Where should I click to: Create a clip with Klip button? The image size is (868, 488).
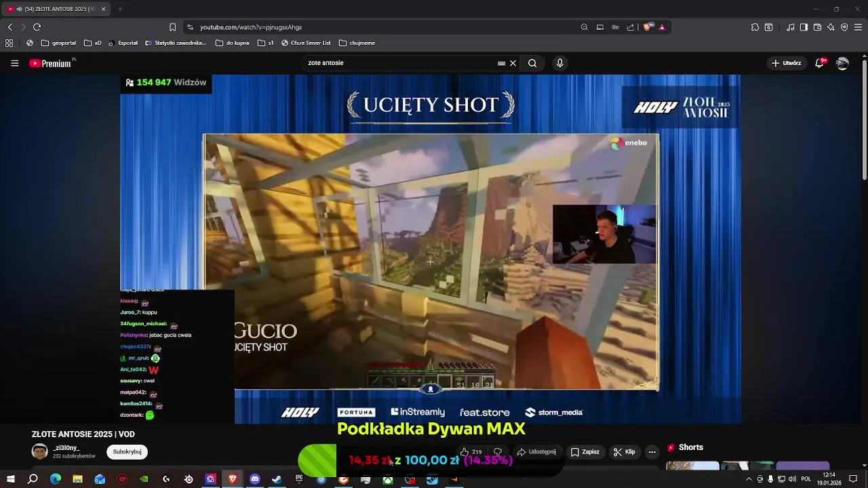tap(624, 452)
